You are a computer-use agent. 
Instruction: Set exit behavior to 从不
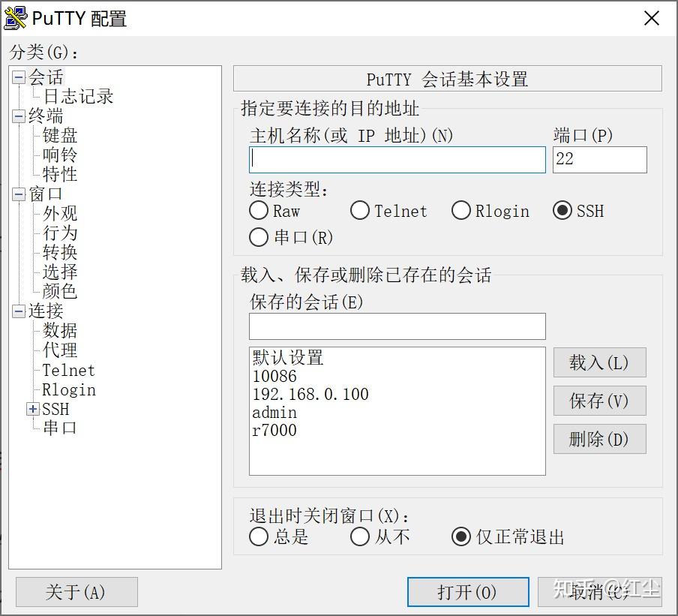point(360,536)
